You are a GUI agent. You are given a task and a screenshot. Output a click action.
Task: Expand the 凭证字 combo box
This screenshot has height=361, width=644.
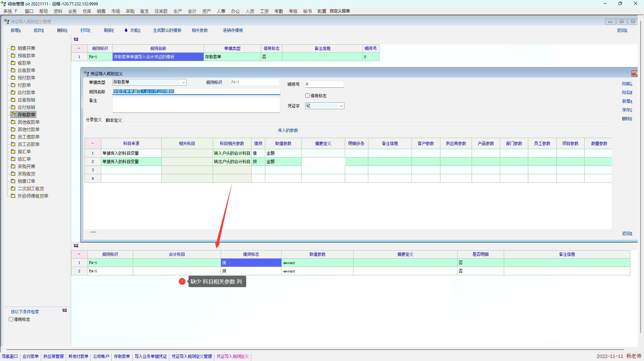pyautogui.click(x=341, y=106)
